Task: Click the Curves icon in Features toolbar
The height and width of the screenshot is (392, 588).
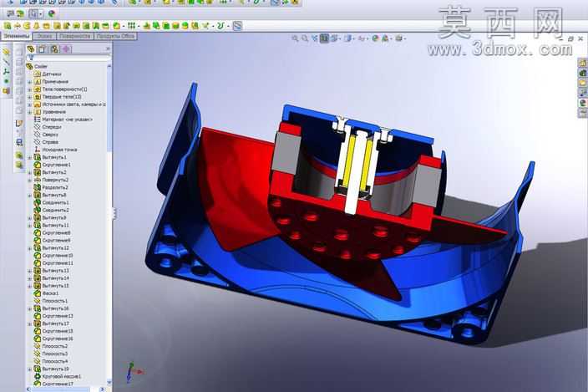Action: pyautogui.click(x=220, y=26)
